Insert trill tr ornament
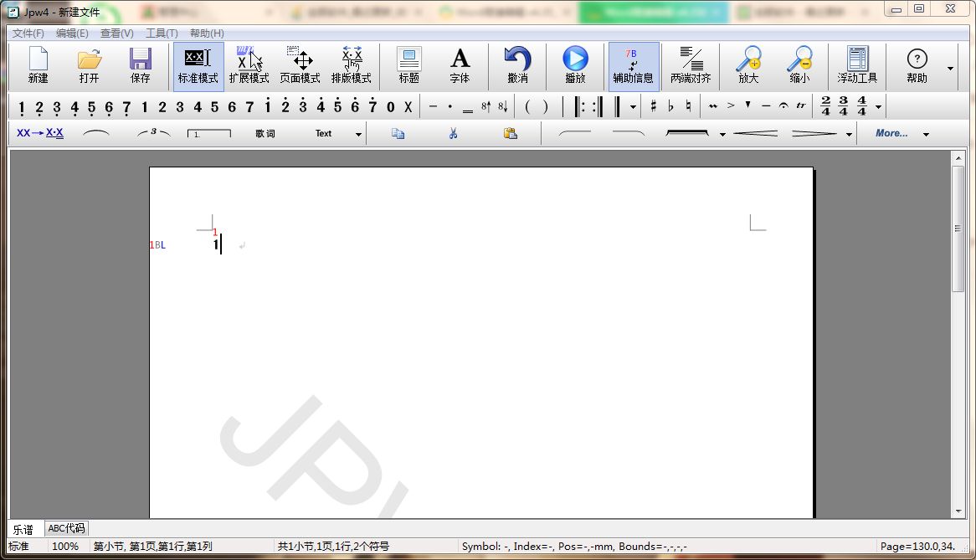 coord(800,105)
